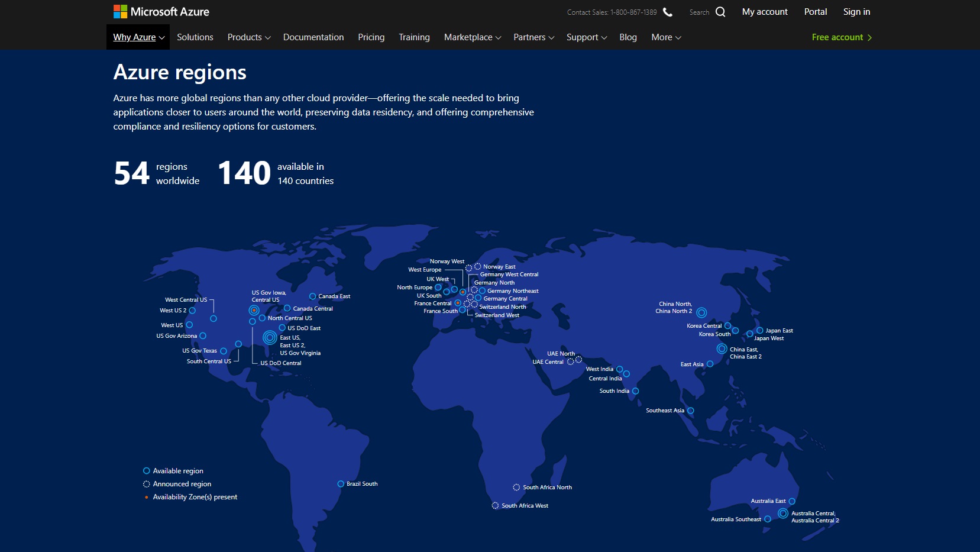
Task: Select the China North cluster marker
Action: click(x=701, y=312)
